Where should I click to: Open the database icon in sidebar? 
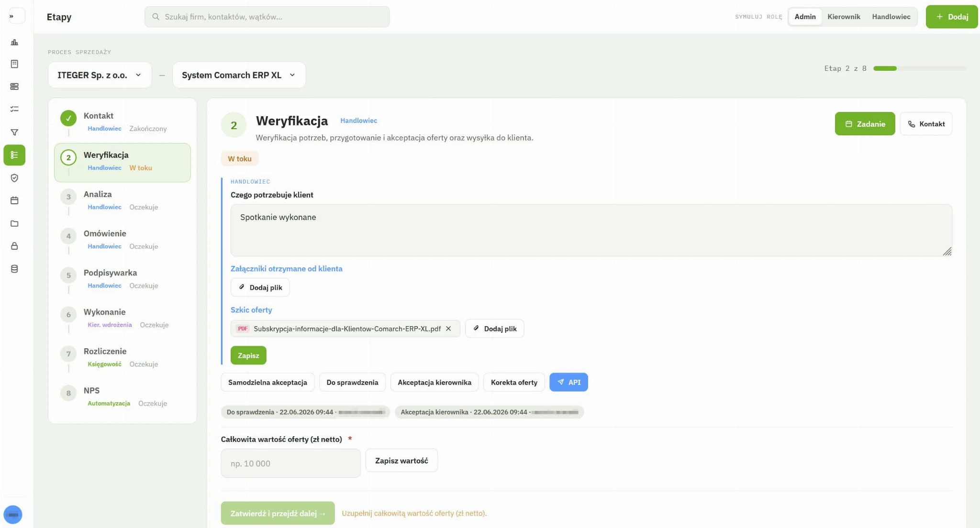click(x=14, y=269)
